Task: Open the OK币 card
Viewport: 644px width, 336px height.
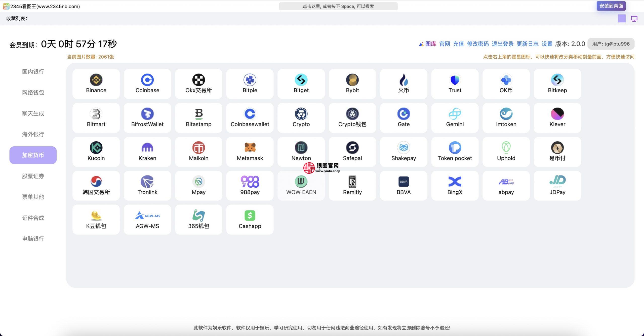Action: pyautogui.click(x=506, y=84)
